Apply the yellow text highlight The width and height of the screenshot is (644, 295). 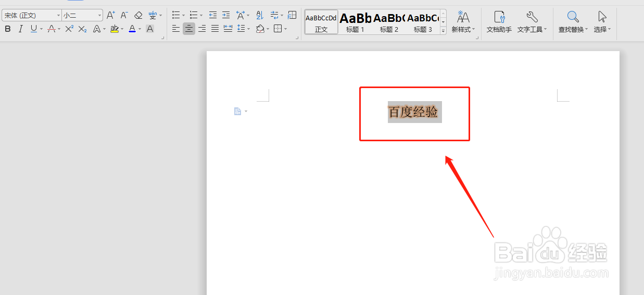[x=115, y=29]
